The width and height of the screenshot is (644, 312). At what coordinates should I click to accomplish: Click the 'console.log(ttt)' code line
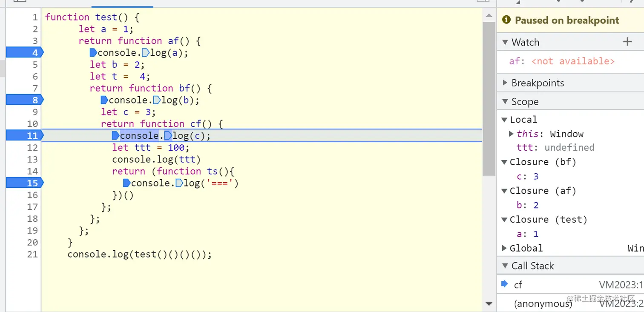[156, 160]
